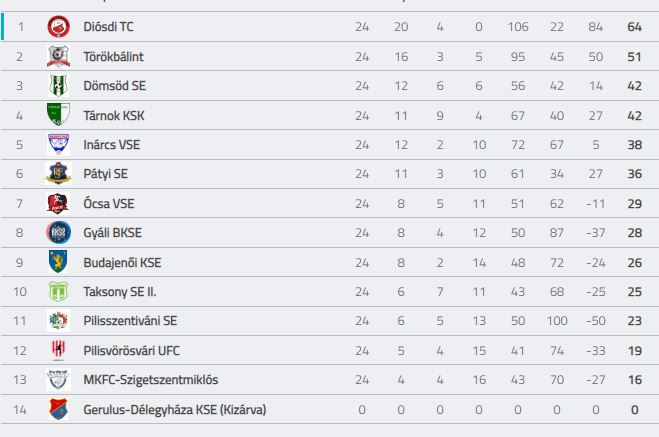
Task: Click the Gerulus-Délegyháza KSE crest
Action: coord(58,409)
